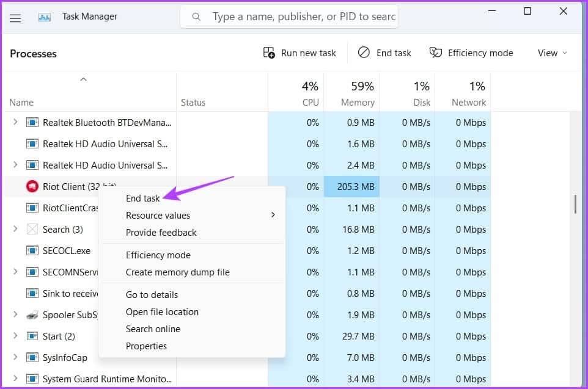Expand the Realtek Bluetooth BTDevManager process
The width and height of the screenshot is (588, 389).
[x=15, y=122]
